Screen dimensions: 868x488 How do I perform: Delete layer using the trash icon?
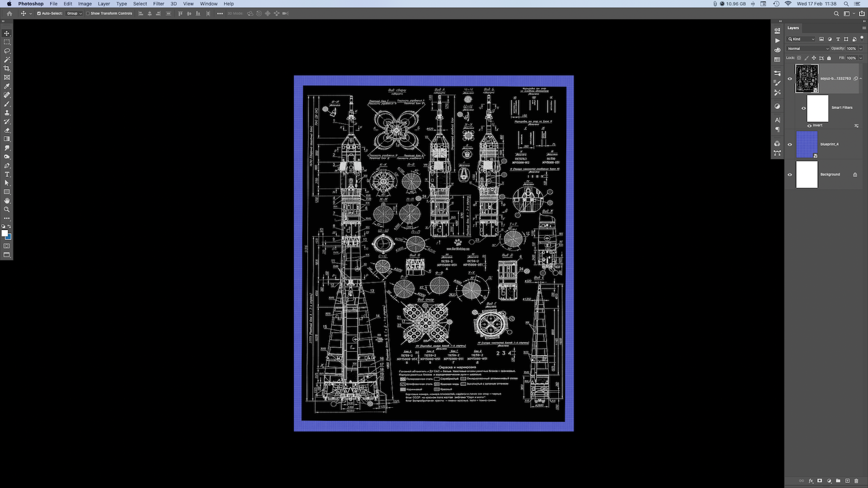(857, 481)
